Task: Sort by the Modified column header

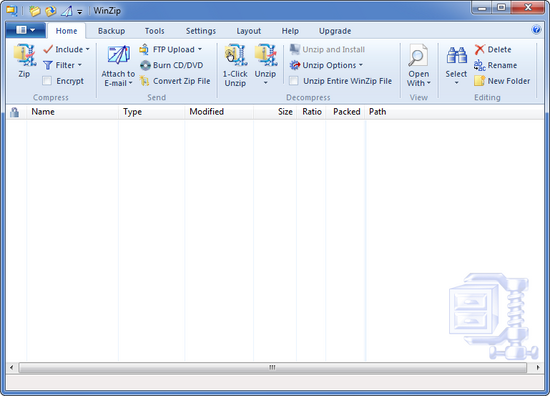Action: tap(219, 112)
